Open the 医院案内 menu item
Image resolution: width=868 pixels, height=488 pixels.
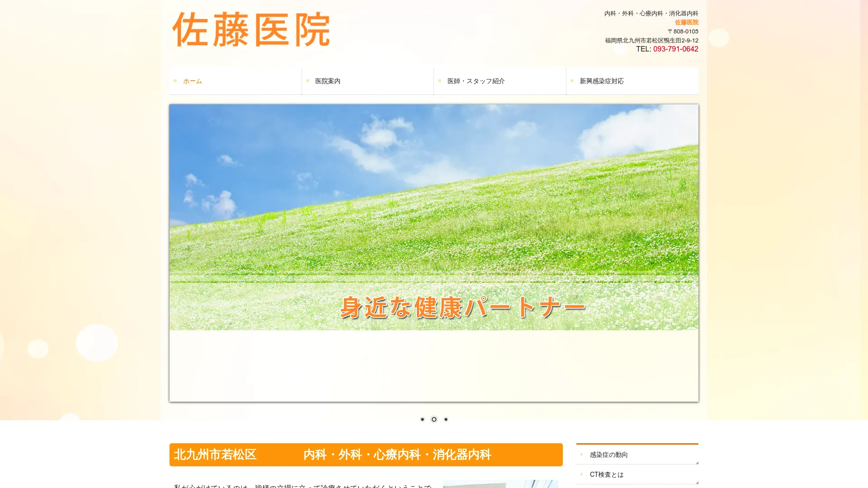[368, 81]
